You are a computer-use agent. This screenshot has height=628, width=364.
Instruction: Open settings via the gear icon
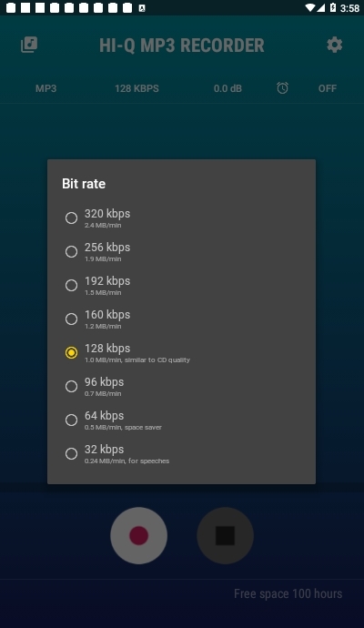click(x=334, y=45)
